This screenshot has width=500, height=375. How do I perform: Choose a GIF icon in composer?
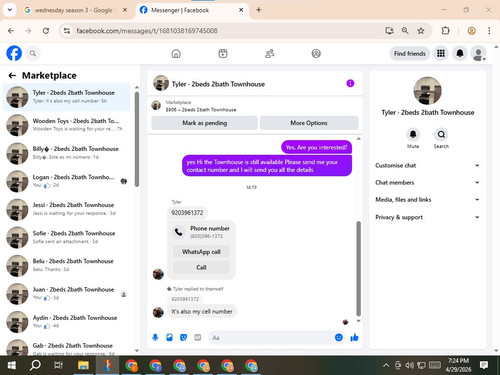click(198, 338)
